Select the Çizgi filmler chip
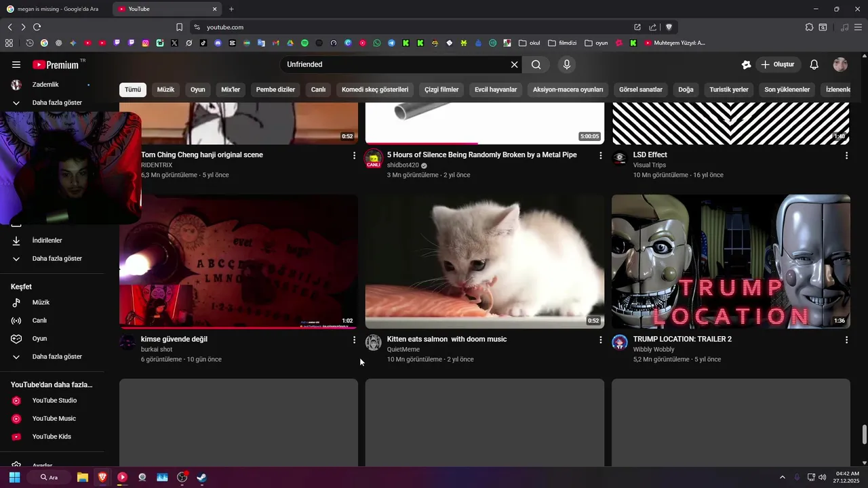This screenshot has width=868, height=488. 441,89
